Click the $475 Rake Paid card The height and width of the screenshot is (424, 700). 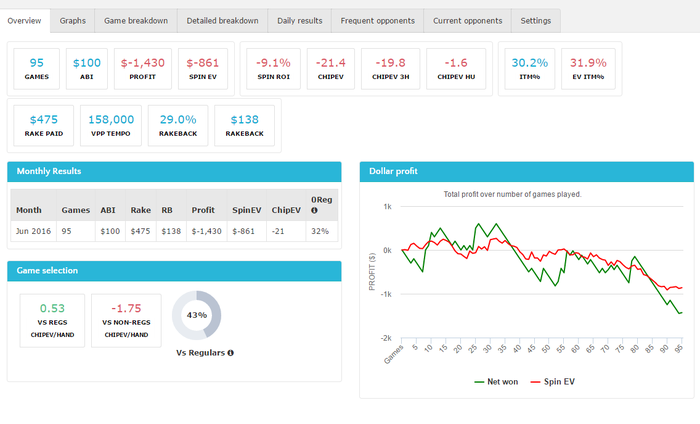[44, 125]
